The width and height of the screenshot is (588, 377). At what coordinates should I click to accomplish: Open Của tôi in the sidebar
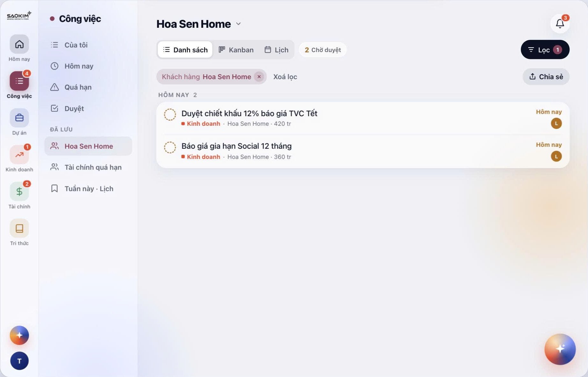click(88, 45)
